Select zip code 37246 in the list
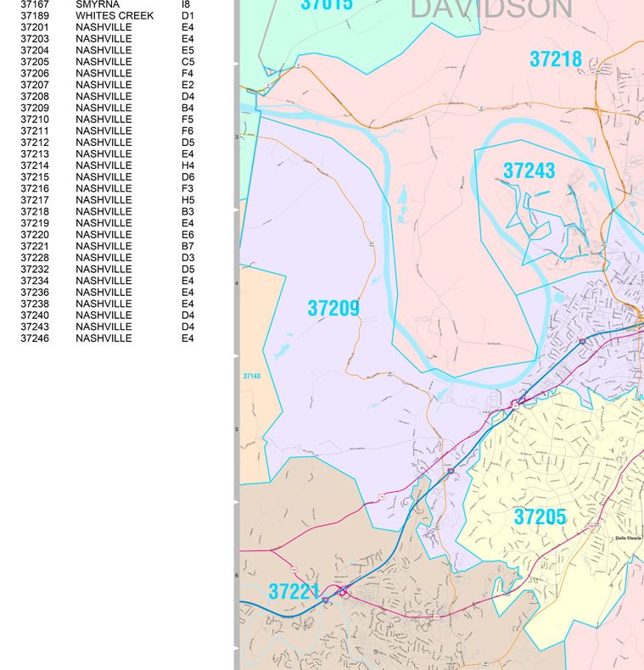The height and width of the screenshot is (670, 644). pos(35,339)
